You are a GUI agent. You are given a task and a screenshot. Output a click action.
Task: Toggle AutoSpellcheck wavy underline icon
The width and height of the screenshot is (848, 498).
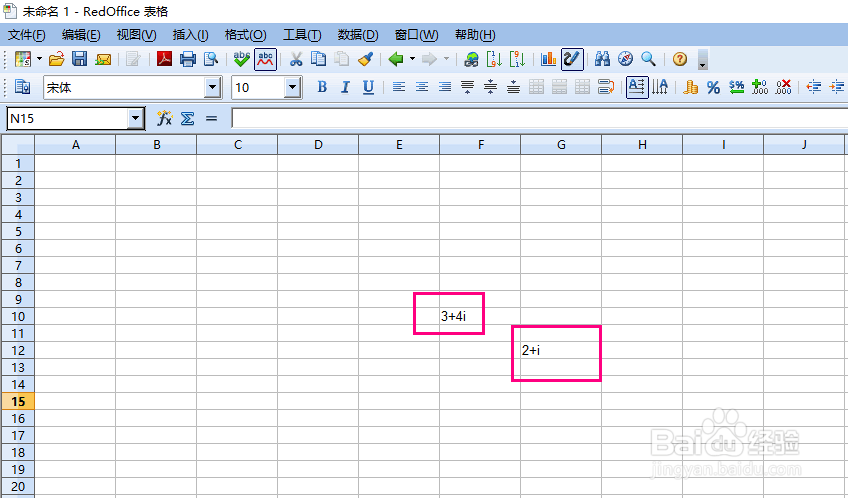265,59
